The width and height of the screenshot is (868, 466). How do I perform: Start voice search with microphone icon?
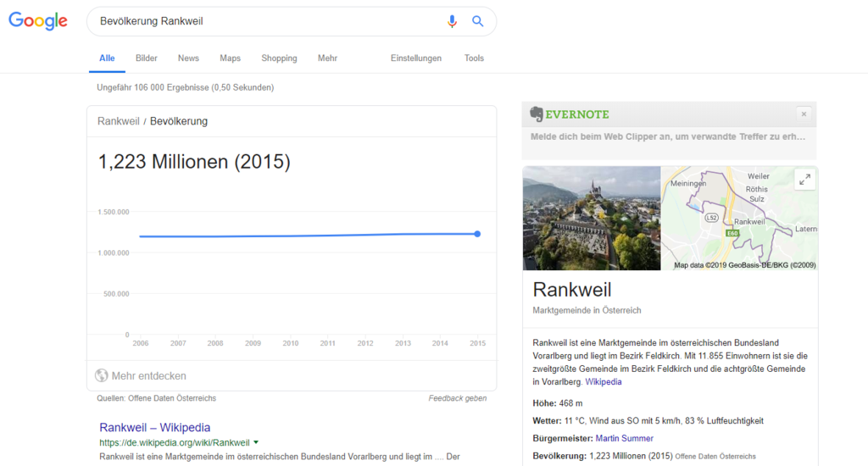click(x=453, y=21)
